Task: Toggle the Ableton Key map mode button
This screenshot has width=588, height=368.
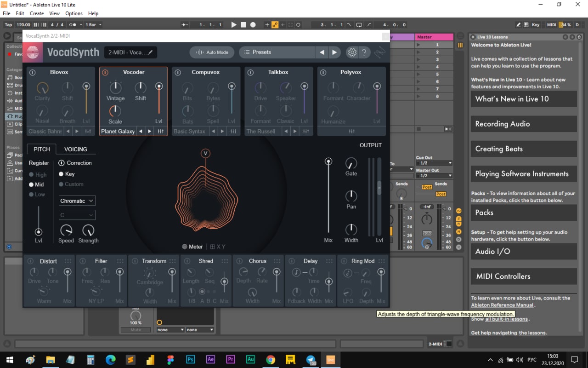Action: coord(535,25)
